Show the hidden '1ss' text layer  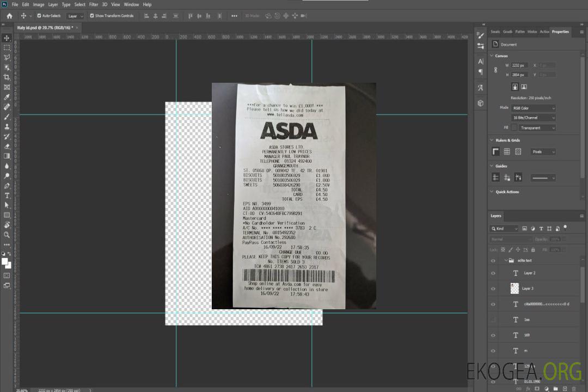coord(493,320)
